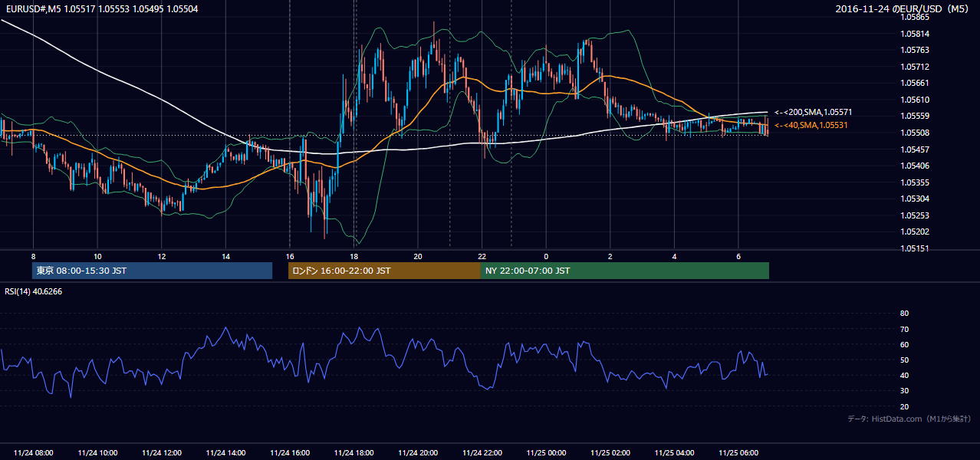Viewport: 980px width, 460px height.
Task: Click the 11/24 14:00 time label
Action: click(225, 453)
